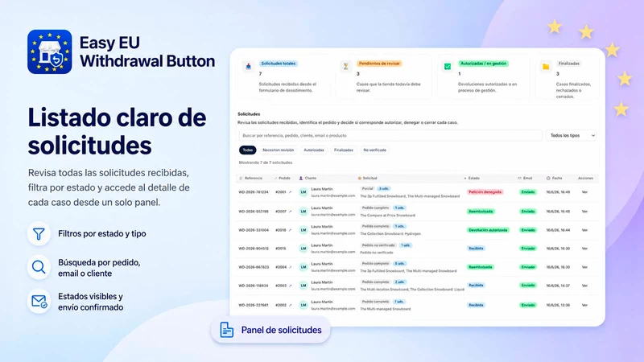The image size is (644, 362).
Task: Switch to No verificado filter tab
Action: pos(374,150)
